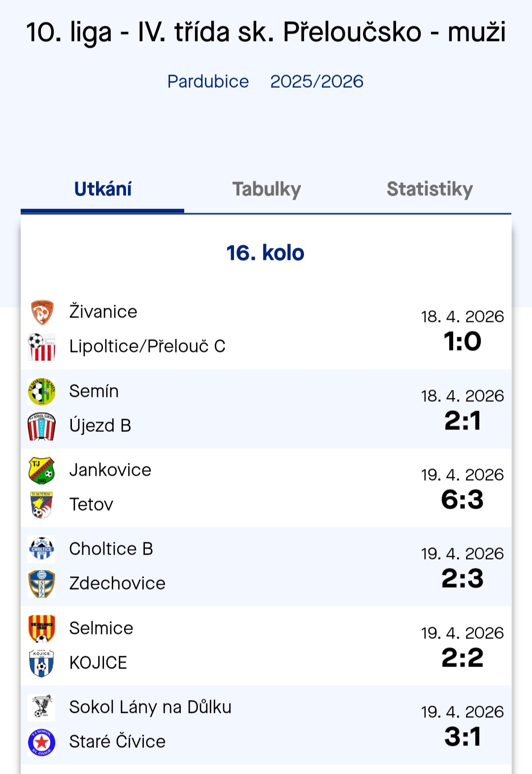Click the Selmice striped crest

(42, 629)
